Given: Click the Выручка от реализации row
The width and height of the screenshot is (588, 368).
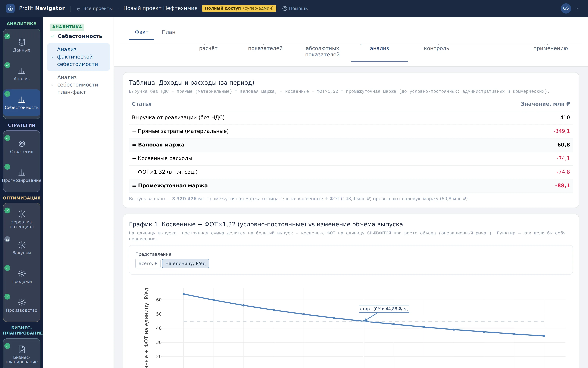Looking at the screenshot, I should [x=351, y=118].
